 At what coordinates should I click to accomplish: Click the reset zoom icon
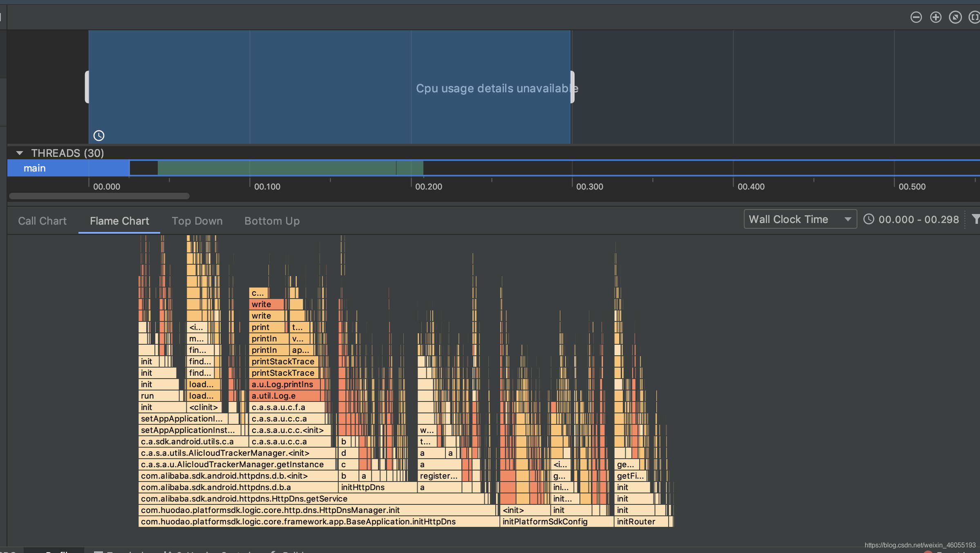(955, 17)
